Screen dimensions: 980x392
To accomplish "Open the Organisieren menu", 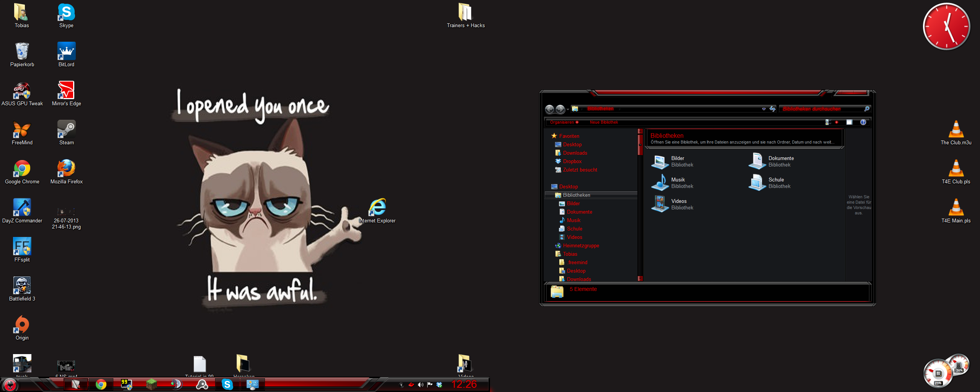I will pyautogui.click(x=564, y=122).
